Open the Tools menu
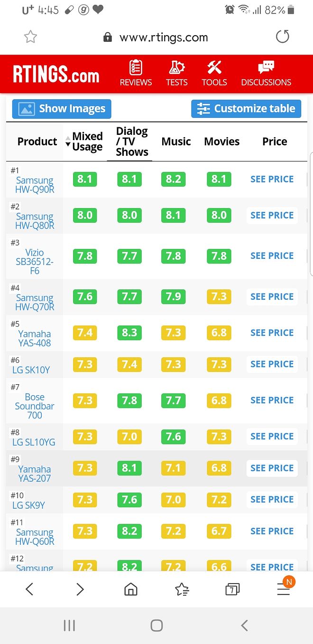 pos(214,74)
